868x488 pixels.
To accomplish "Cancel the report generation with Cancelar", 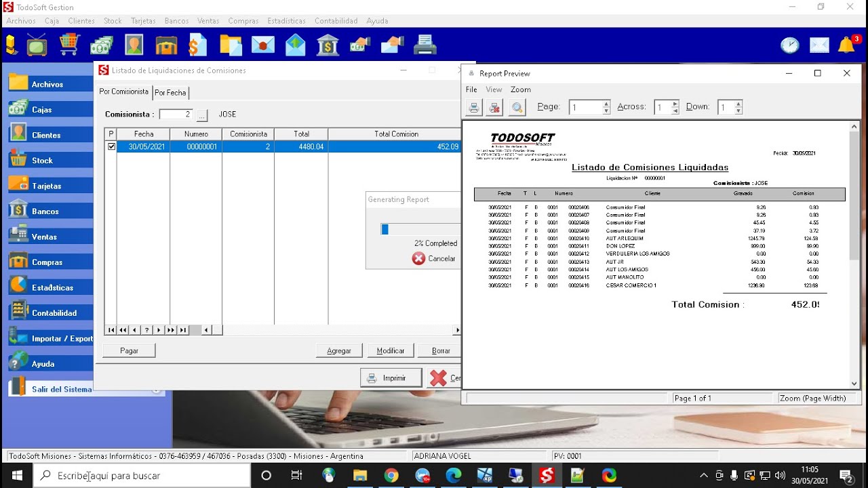I will click(435, 258).
